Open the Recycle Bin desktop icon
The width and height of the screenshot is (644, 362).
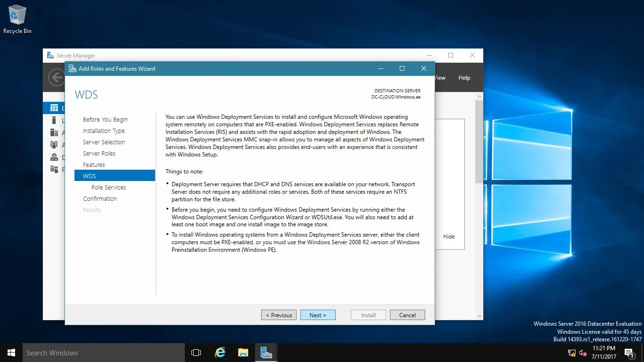[17, 19]
